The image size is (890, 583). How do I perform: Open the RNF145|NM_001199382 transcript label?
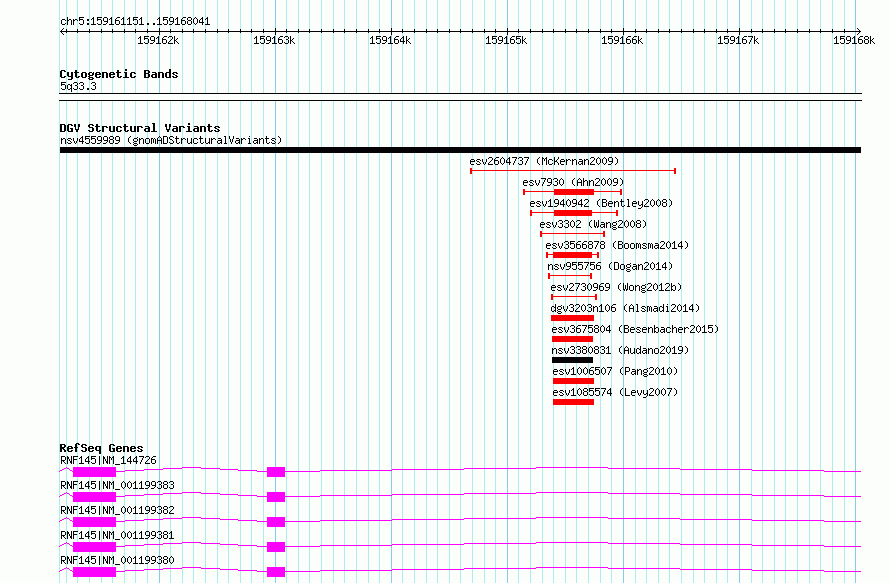(117, 510)
